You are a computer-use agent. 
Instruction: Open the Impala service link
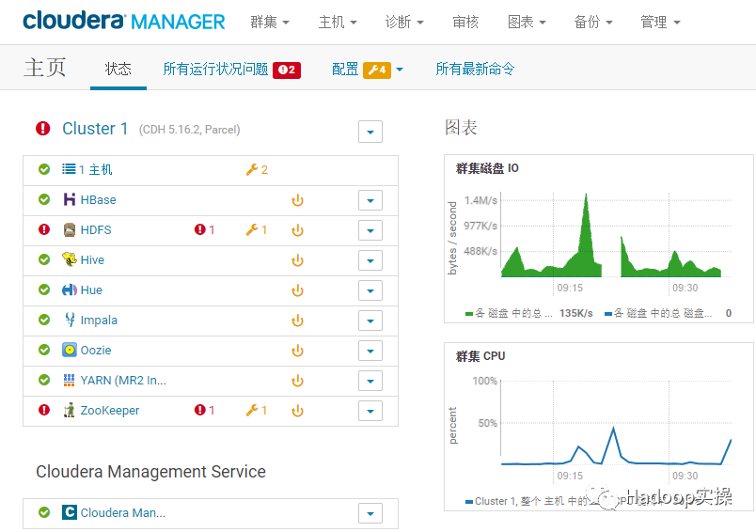99,320
